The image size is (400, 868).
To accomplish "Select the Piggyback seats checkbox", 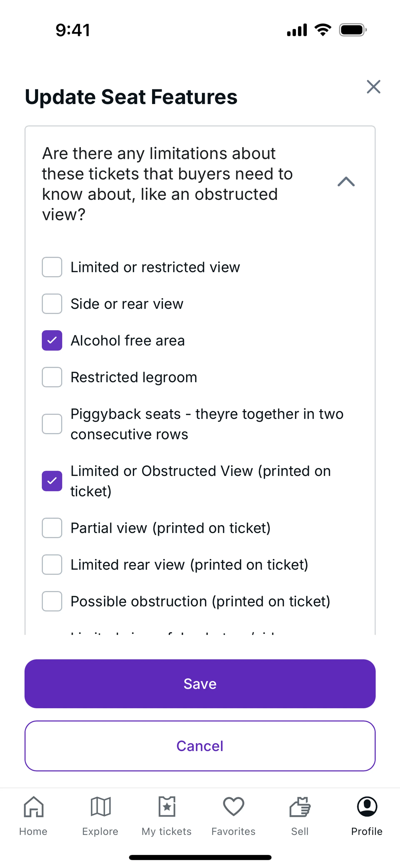I will click(x=52, y=424).
